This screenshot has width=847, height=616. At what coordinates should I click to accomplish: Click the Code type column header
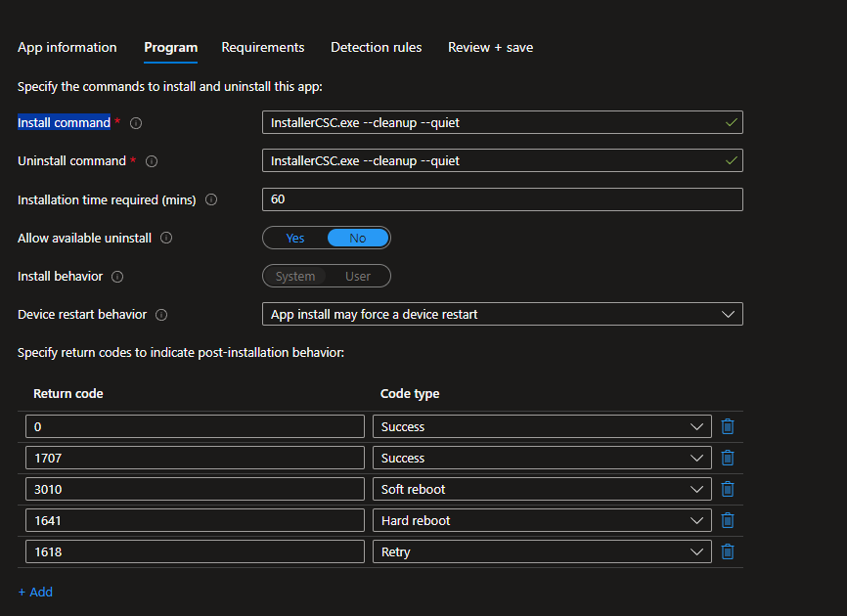[x=410, y=394]
